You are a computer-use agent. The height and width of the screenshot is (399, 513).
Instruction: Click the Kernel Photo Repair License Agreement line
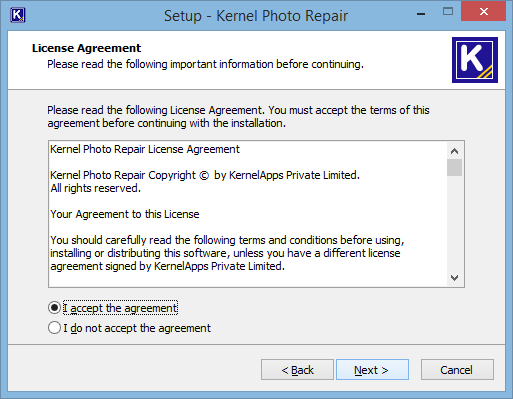point(145,149)
